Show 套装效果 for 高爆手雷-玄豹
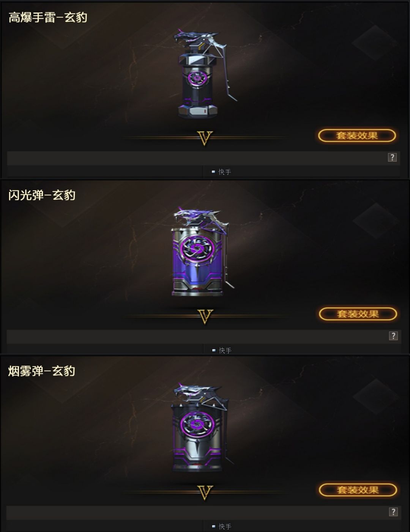Image resolution: width=410 pixels, height=532 pixels. [x=357, y=135]
